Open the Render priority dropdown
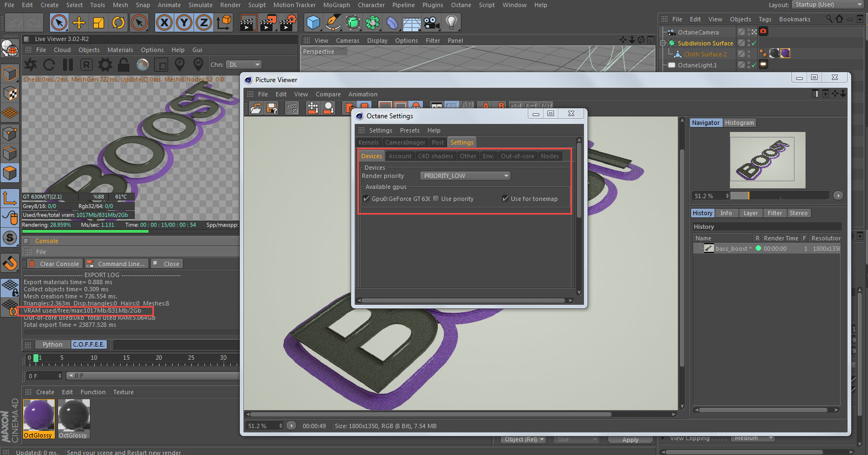 [x=465, y=176]
